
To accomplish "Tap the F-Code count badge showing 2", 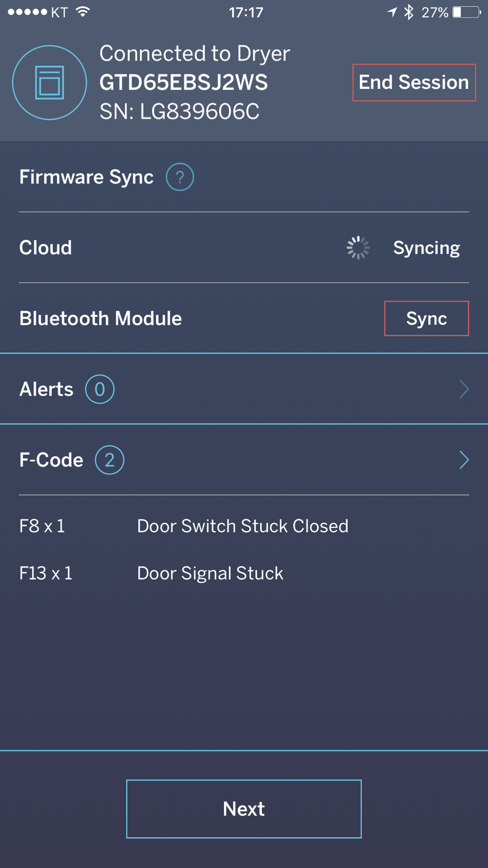I will click(109, 460).
